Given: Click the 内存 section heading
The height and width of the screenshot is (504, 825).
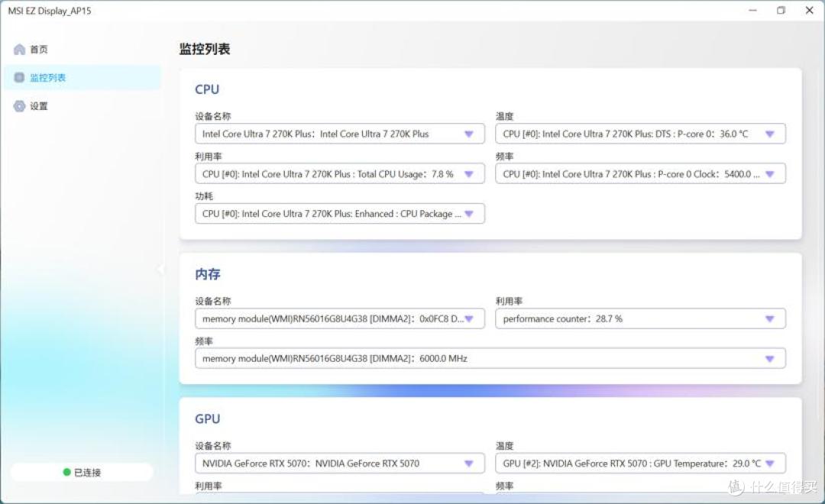Looking at the screenshot, I should point(207,274).
